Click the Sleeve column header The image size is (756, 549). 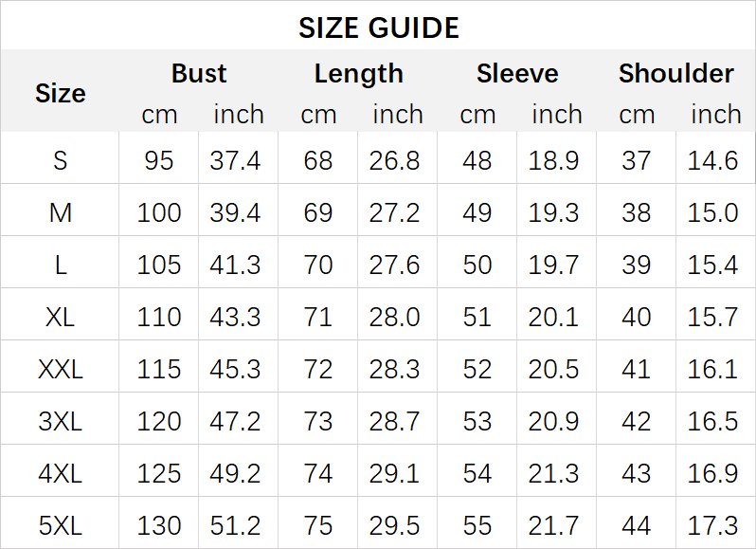click(517, 74)
